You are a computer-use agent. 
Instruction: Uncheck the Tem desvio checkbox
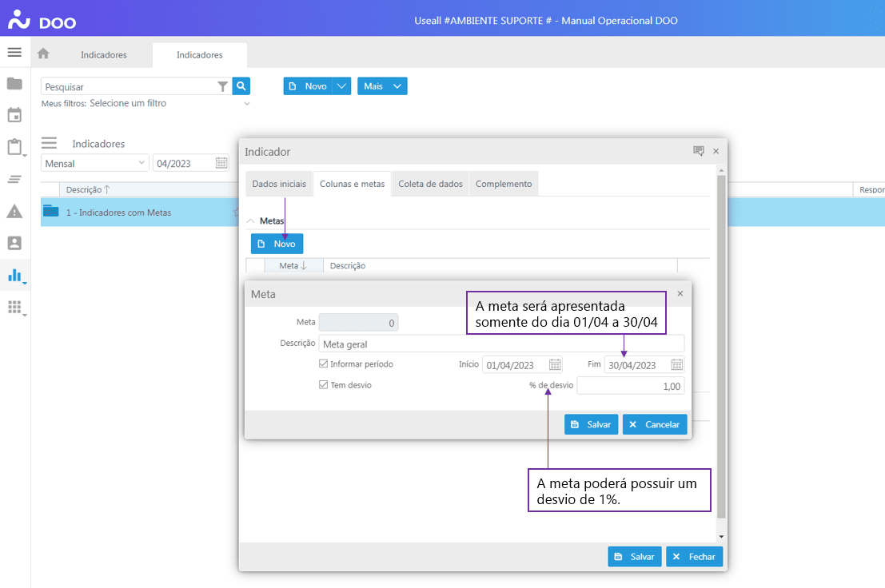(x=324, y=385)
